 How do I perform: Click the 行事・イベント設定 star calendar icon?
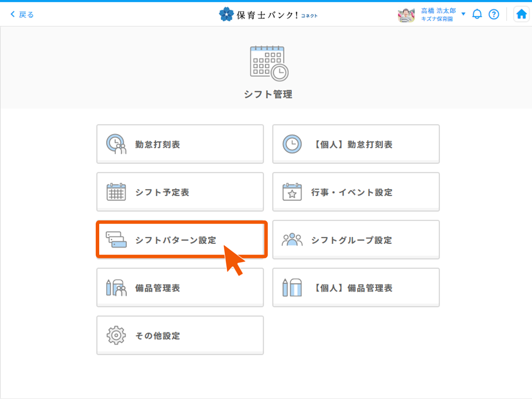292,192
